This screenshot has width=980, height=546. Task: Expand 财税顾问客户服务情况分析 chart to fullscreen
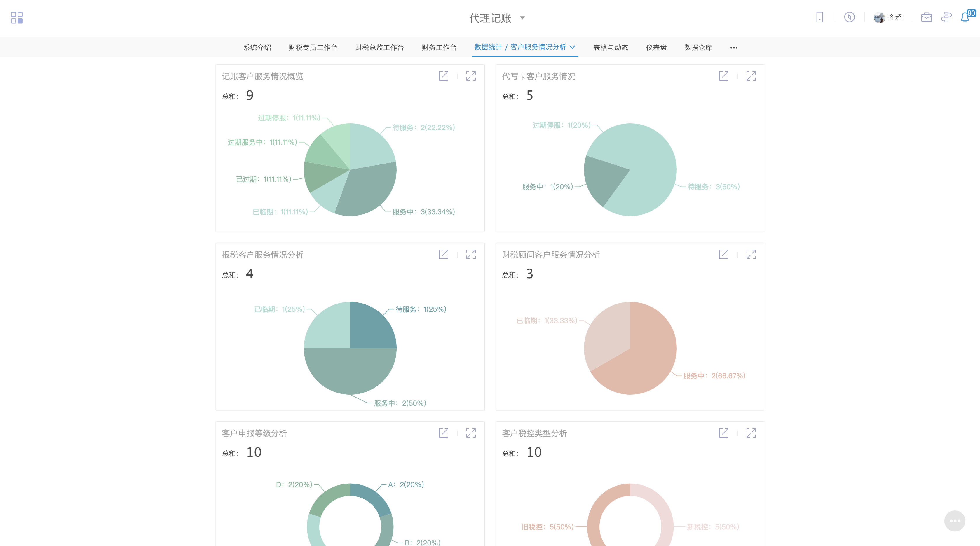(x=751, y=254)
